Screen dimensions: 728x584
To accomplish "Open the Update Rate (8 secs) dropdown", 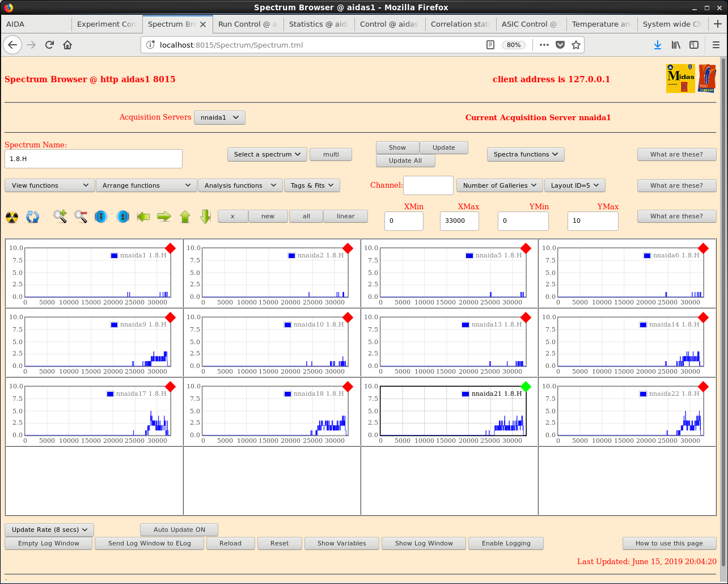I will pos(49,530).
